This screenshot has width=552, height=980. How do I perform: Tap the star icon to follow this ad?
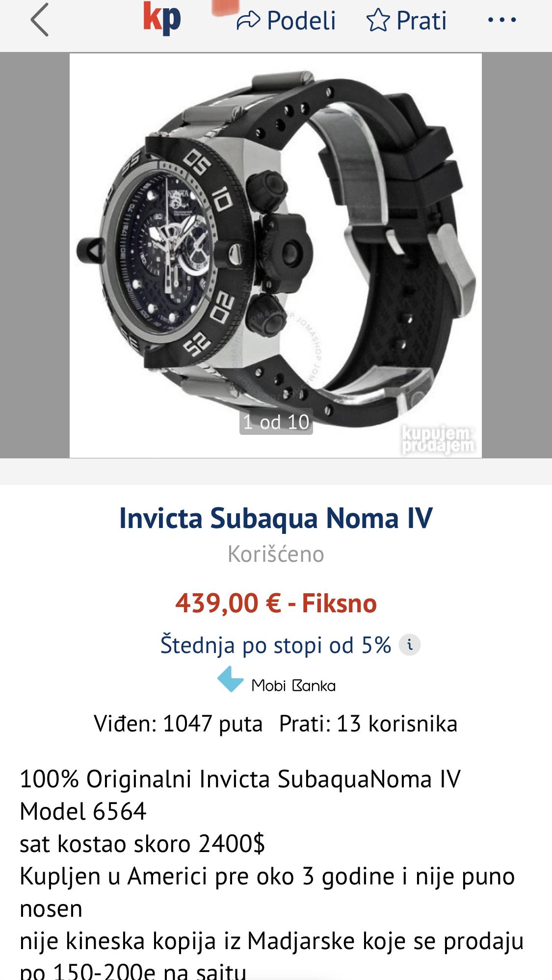(378, 21)
